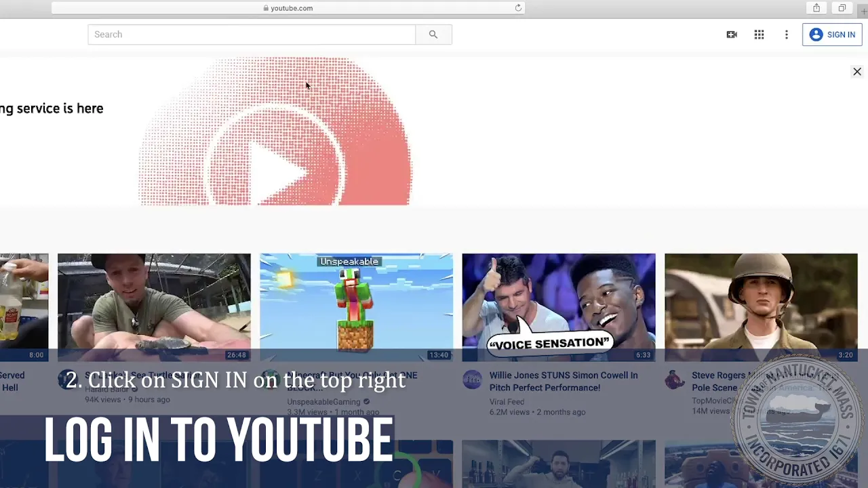This screenshot has width=868, height=488.
Task: Click the SIGN IN button
Action: [832, 35]
